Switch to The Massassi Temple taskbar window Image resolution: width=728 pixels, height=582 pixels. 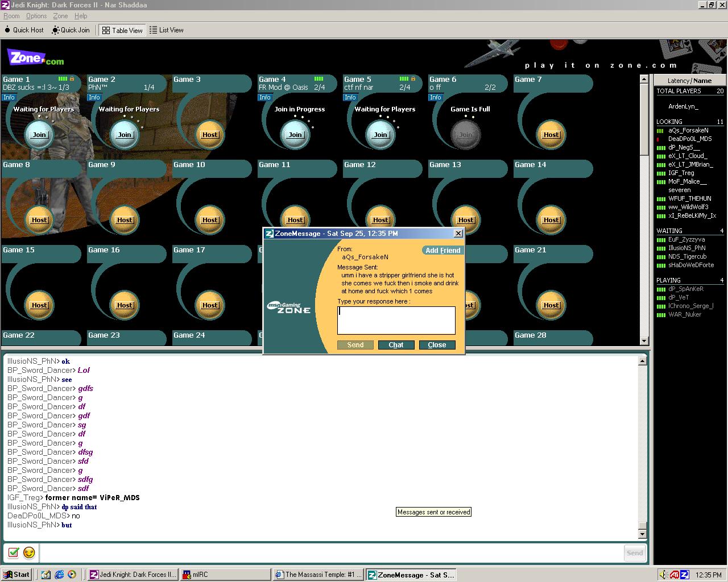[x=318, y=575]
